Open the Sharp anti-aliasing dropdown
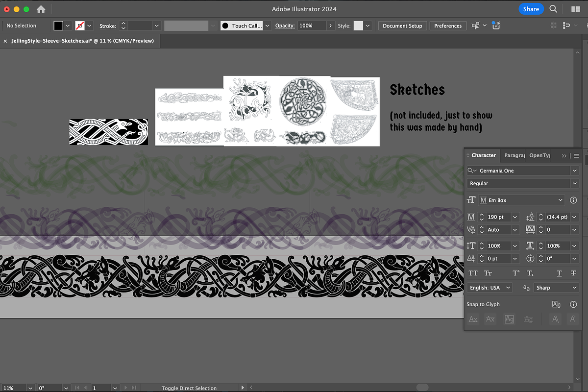Viewport: 588px width, 392px height. coord(556,288)
